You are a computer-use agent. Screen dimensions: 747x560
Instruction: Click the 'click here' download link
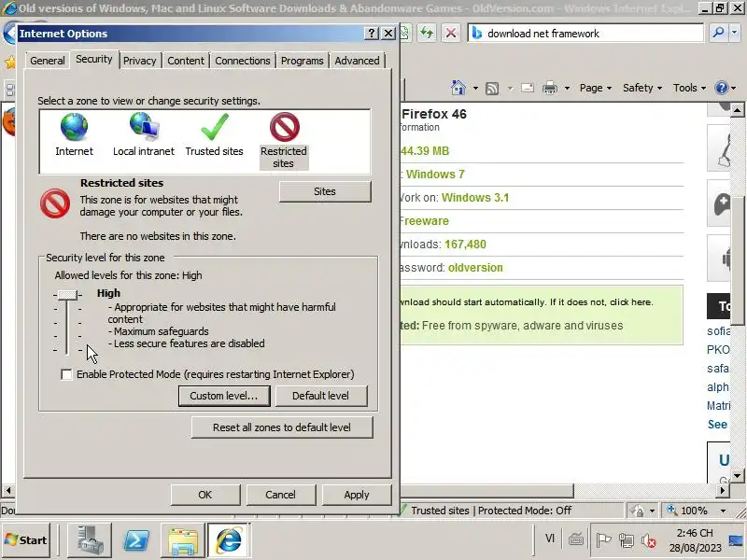[x=631, y=301]
